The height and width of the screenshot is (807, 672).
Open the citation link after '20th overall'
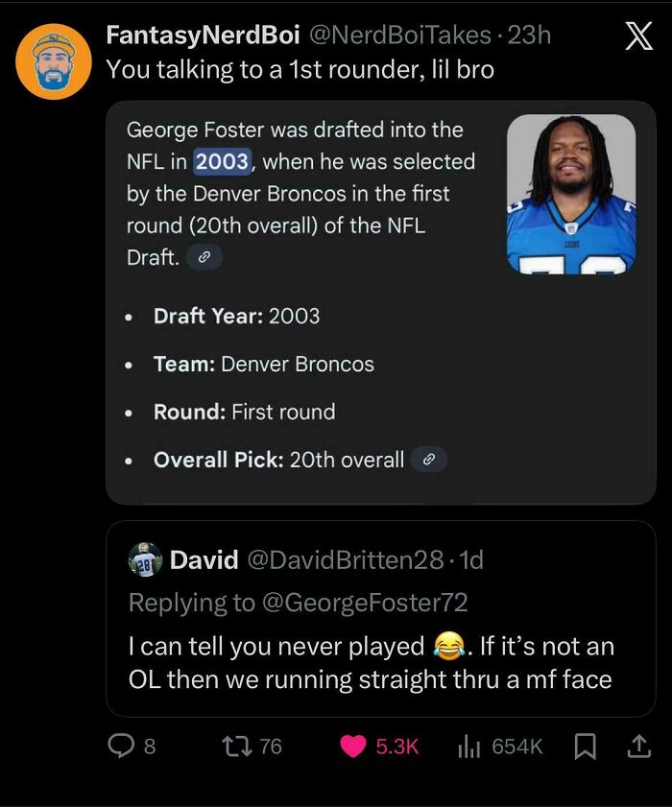pyautogui.click(x=429, y=460)
